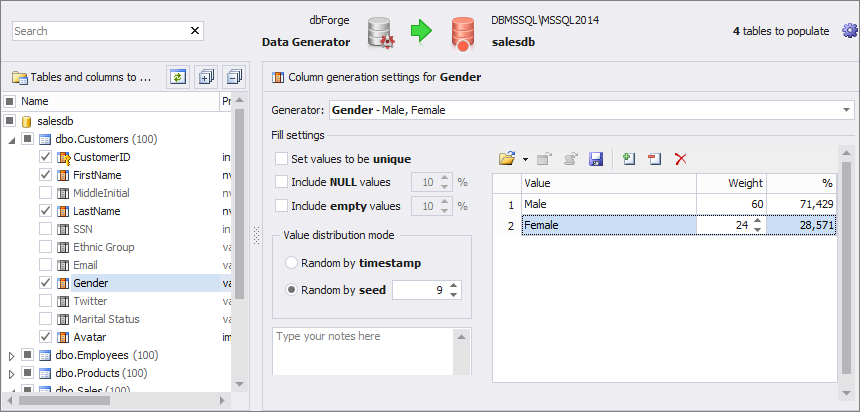The height and width of the screenshot is (412, 860).
Task: Select the salesdb root node
Action: (55, 121)
